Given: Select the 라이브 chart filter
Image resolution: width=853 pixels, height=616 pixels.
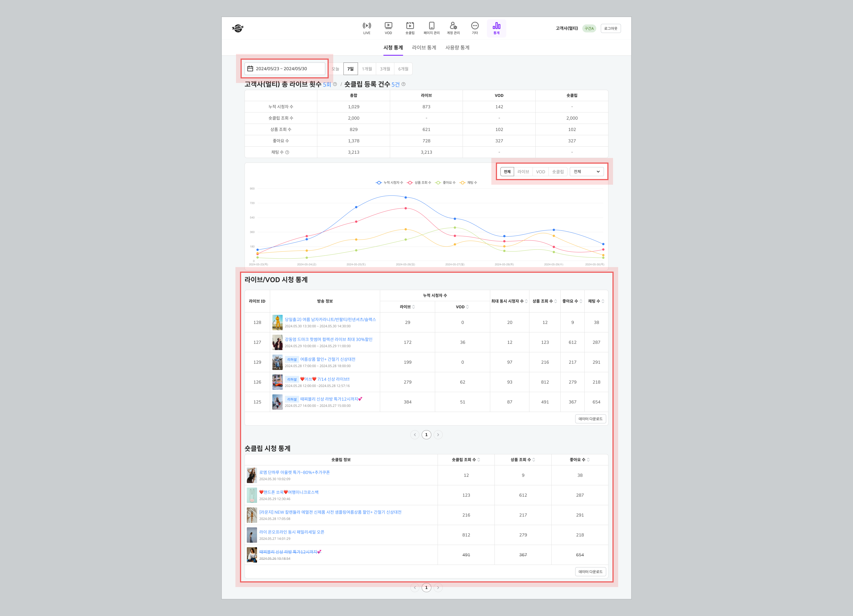Looking at the screenshot, I should pyautogui.click(x=523, y=172).
